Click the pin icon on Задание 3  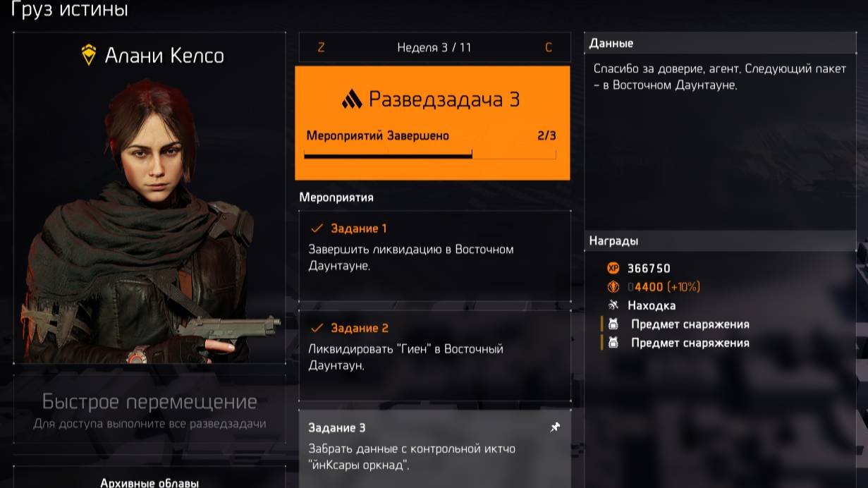click(x=555, y=427)
